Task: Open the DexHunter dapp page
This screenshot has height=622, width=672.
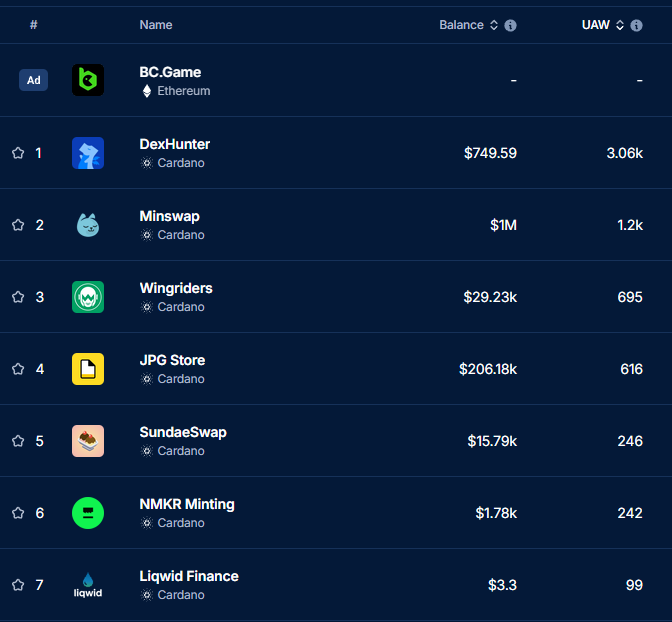Action: [x=174, y=144]
